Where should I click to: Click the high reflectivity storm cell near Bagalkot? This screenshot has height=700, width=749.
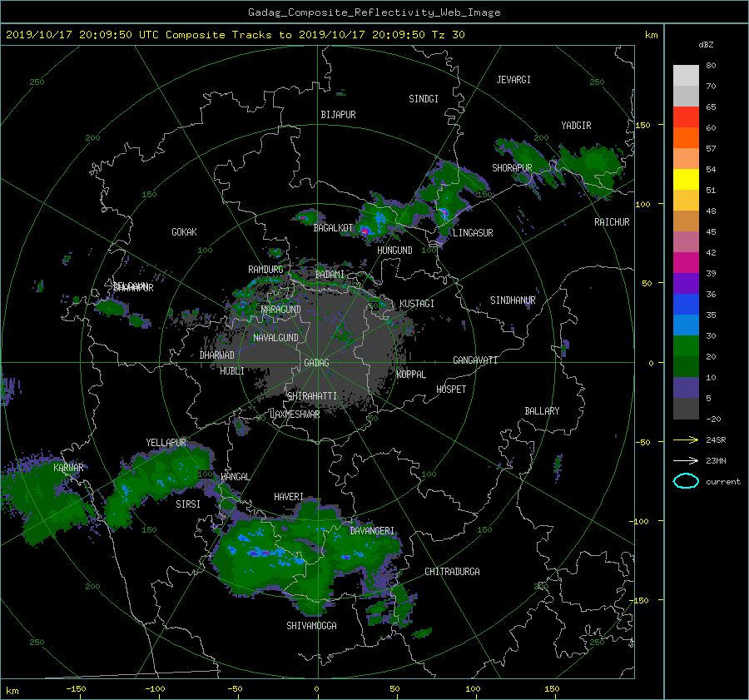(x=365, y=231)
